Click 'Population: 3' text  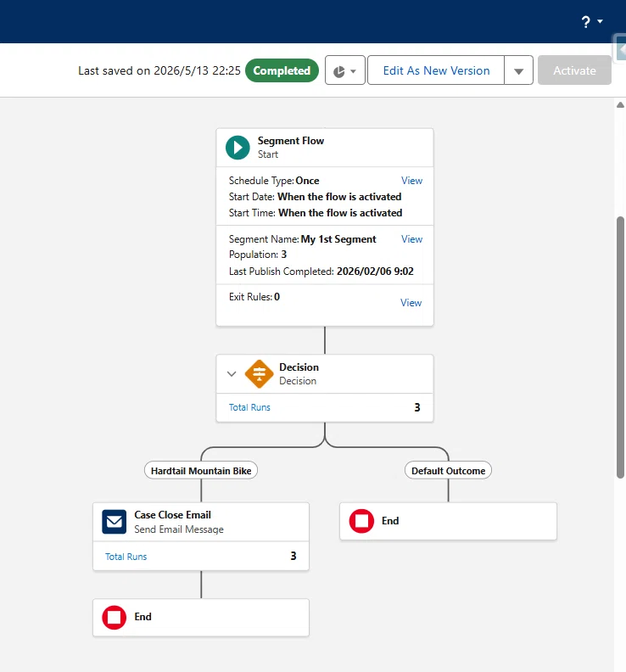pos(258,255)
